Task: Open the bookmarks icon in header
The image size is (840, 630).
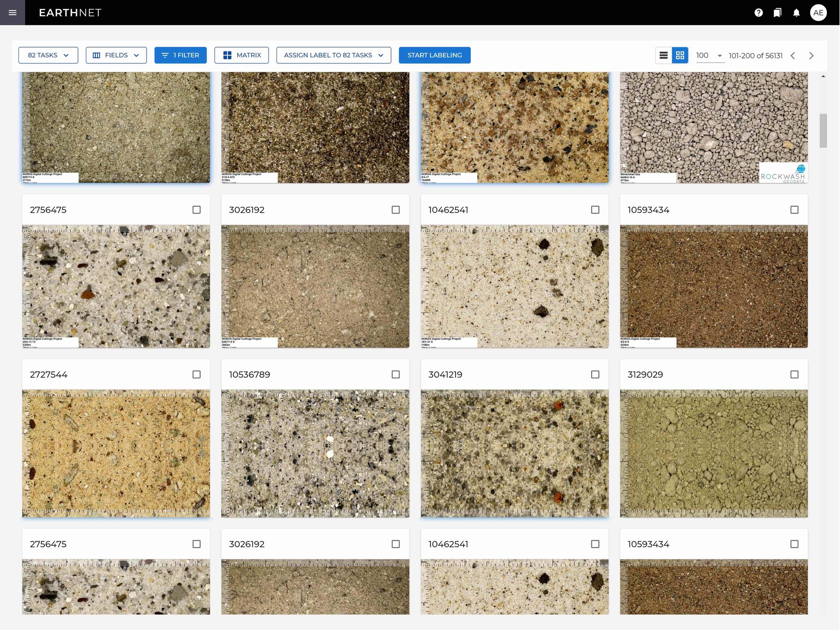Action: click(x=777, y=13)
